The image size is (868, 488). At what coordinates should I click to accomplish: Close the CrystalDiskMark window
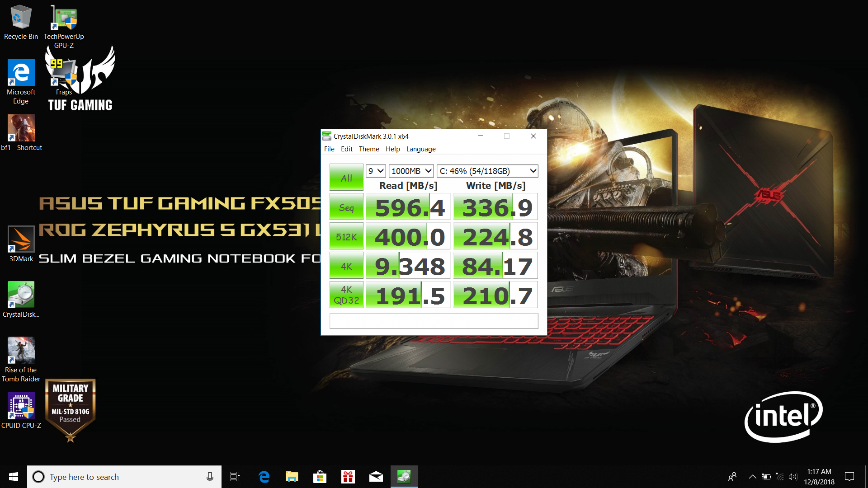pyautogui.click(x=533, y=136)
